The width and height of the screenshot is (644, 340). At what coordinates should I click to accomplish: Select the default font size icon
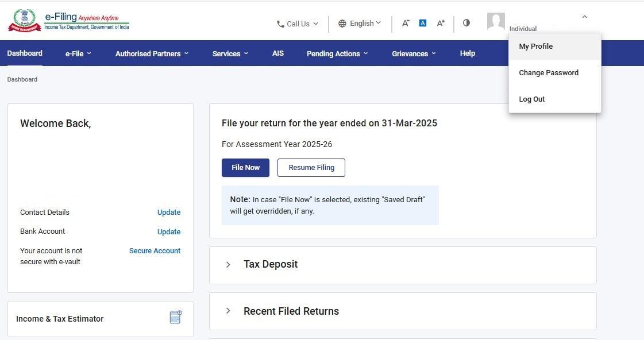(423, 22)
